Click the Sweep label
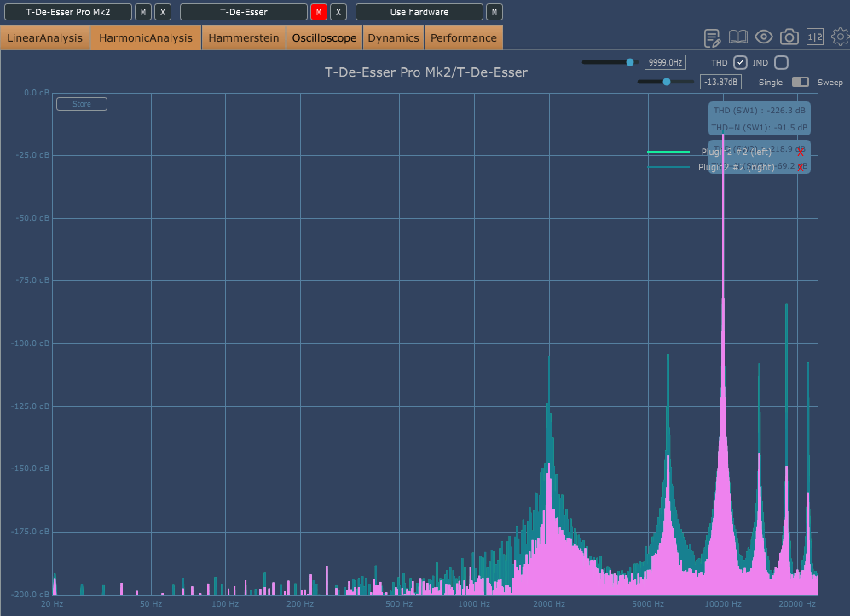This screenshot has height=616, width=850. click(830, 83)
